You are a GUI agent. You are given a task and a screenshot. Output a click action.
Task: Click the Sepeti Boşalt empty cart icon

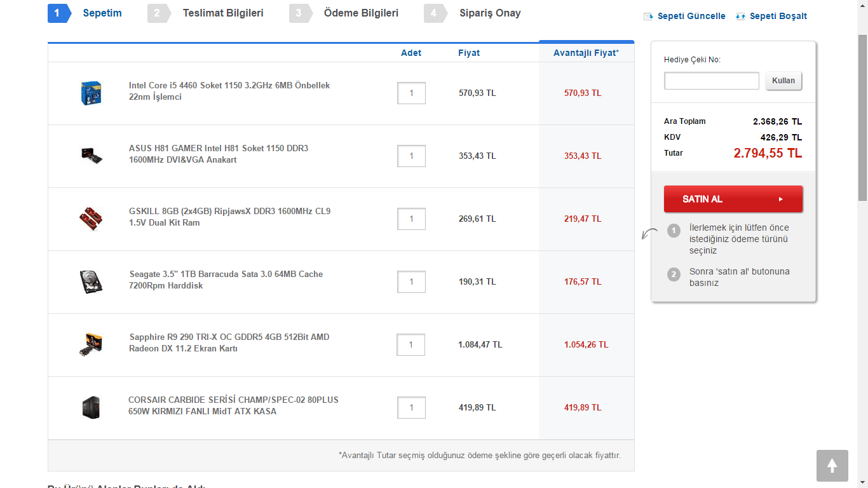pyautogui.click(x=740, y=17)
